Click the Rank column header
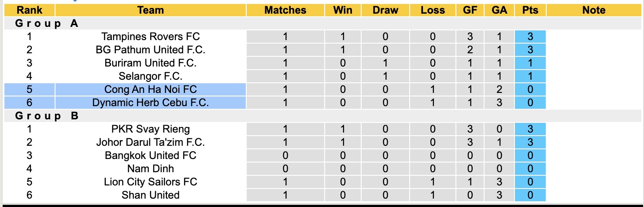 (x=29, y=10)
